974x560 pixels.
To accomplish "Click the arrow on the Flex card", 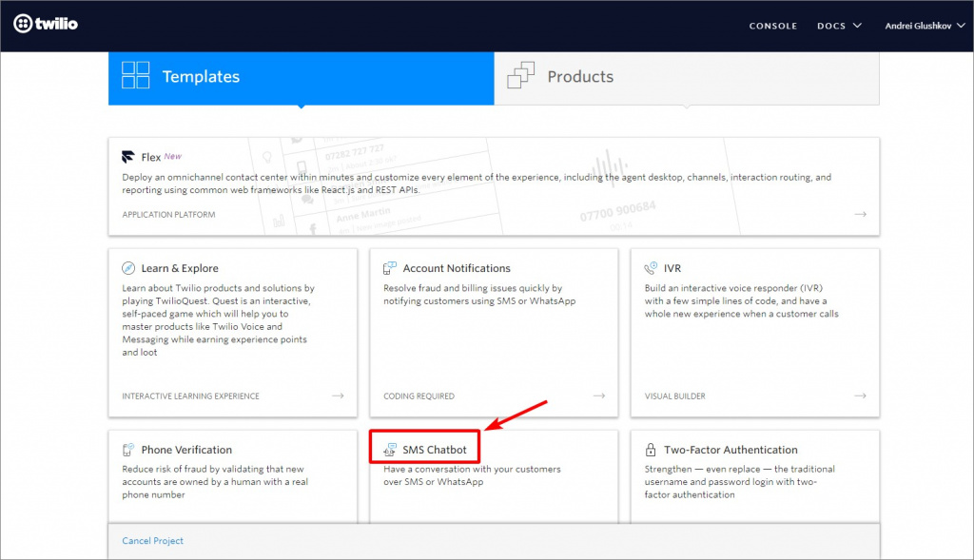I will coord(860,215).
